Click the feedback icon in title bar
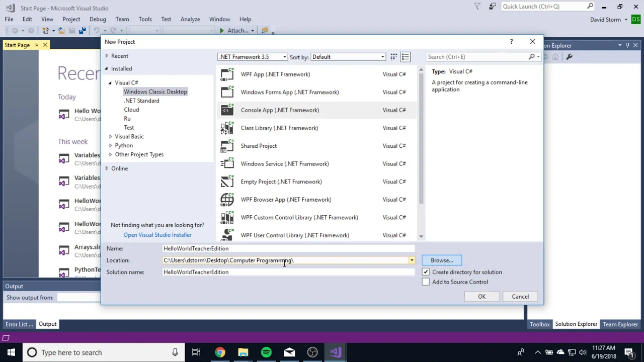644x362 pixels. pos(493,7)
